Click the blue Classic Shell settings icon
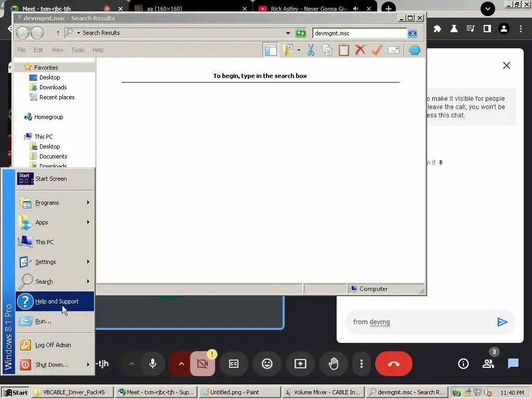Image resolution: width=532 pixels, height=399 pixels. [x=415, y=50]
